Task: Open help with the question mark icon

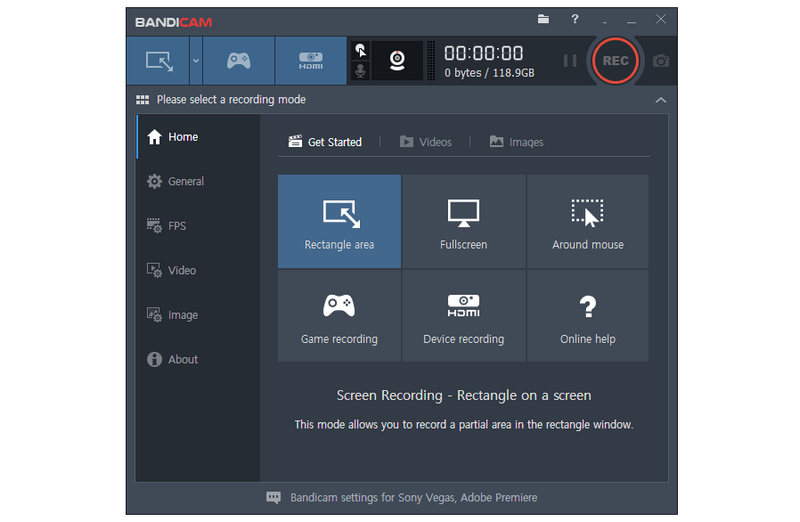Action: (x=575, y=19)
